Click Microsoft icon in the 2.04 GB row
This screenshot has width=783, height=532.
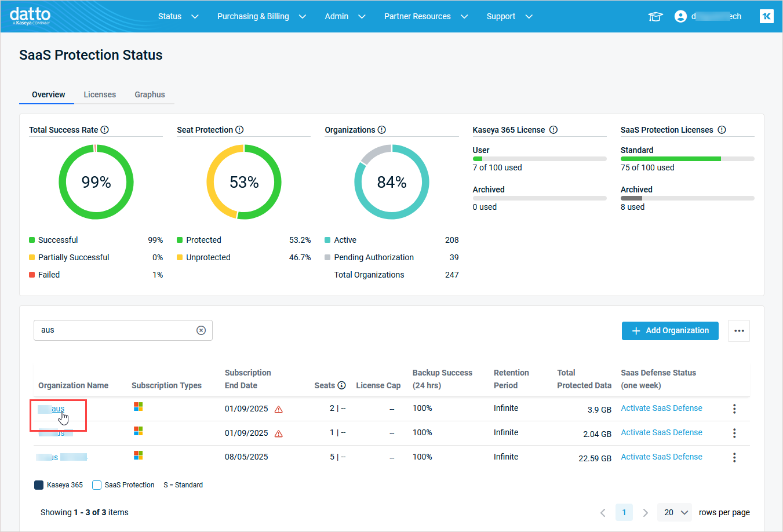pyautogui.click(x=138, y=431)
